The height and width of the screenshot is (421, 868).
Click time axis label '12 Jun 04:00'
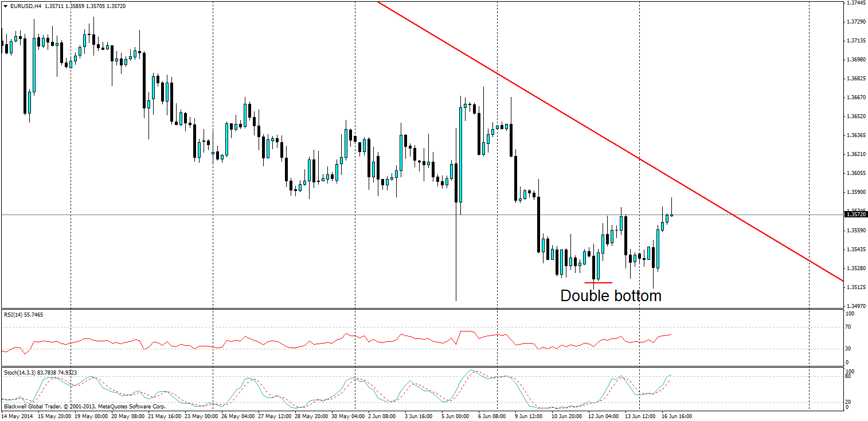(604, 416)
